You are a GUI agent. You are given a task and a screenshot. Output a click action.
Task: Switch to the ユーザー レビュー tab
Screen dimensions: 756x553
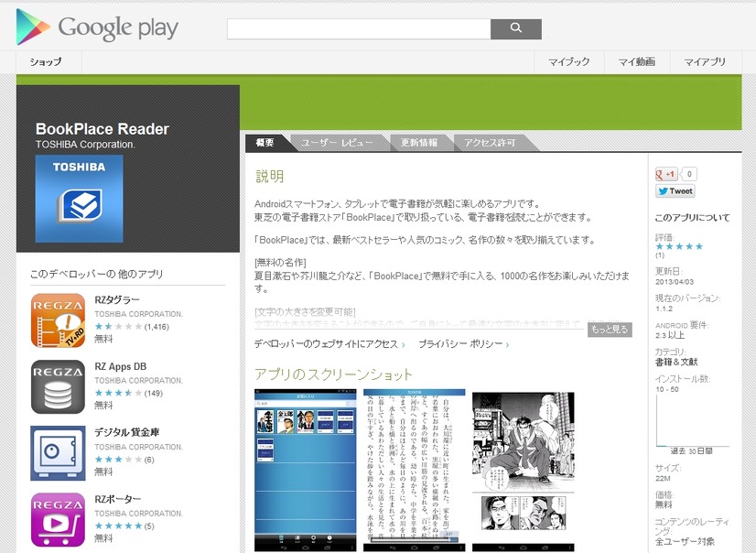[337, 143]
